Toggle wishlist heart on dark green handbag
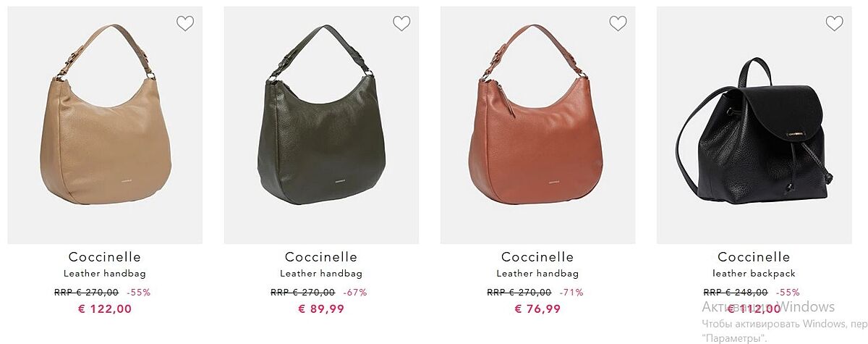The height and width of the screenshot is (344, 868). pyautogui.click(x=401, y=24)
